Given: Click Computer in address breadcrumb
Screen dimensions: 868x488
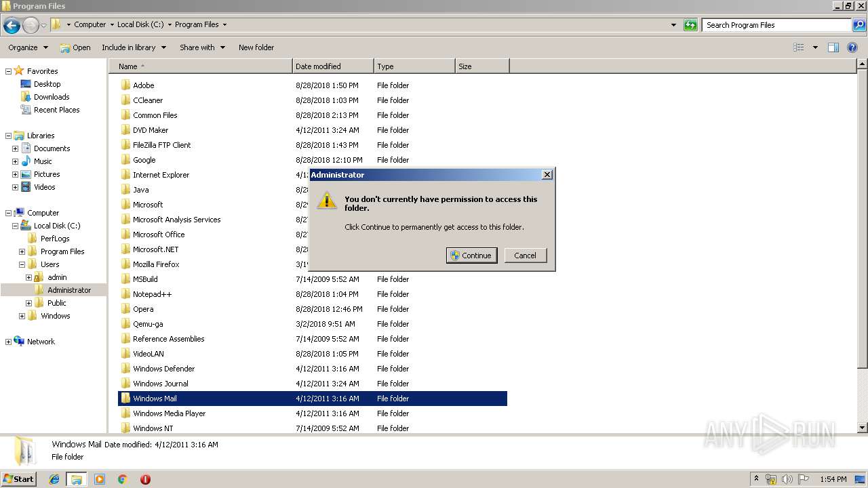Looking at the screenshot, I should [x=90, y=24].
